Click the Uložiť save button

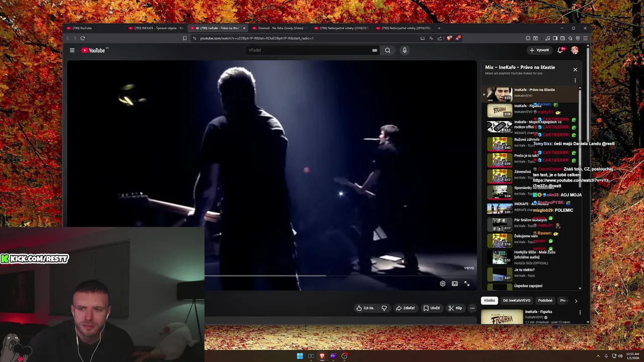(432, 308)
